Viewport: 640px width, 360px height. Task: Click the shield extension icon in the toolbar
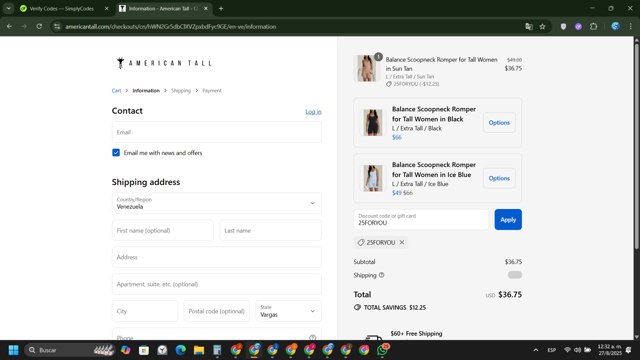(563, 27)
